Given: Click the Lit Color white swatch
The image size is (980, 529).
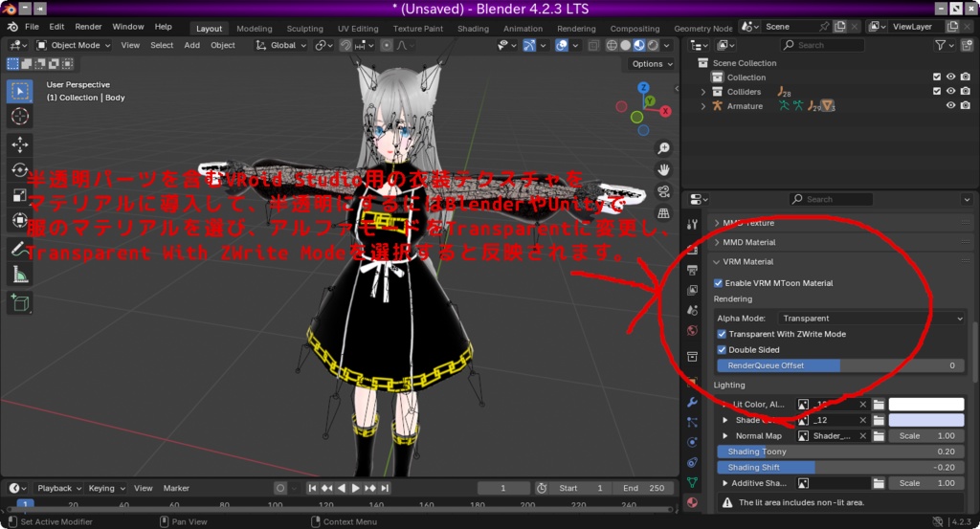Looking at the screenshot, I should coord(926,404).
